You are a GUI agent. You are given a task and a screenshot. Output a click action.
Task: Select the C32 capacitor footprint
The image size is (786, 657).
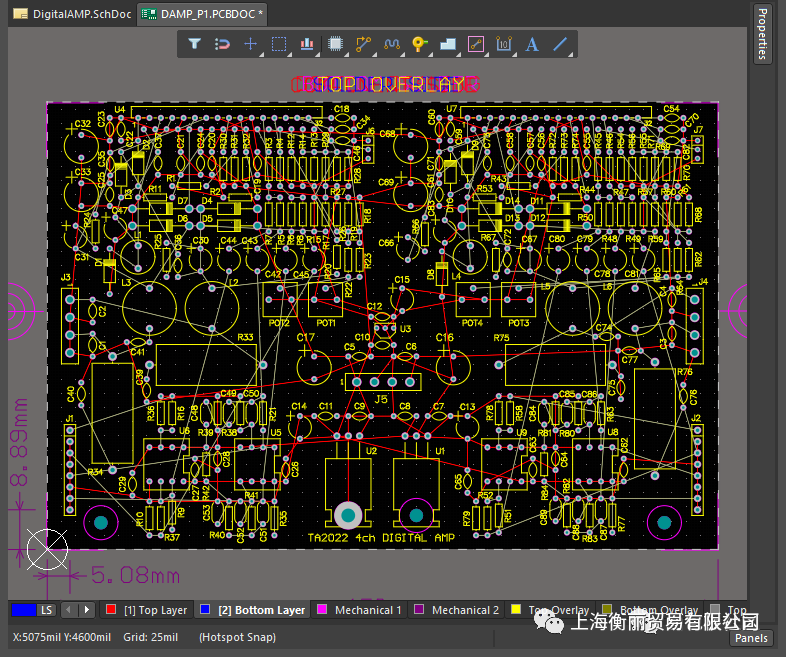point(81,146)
